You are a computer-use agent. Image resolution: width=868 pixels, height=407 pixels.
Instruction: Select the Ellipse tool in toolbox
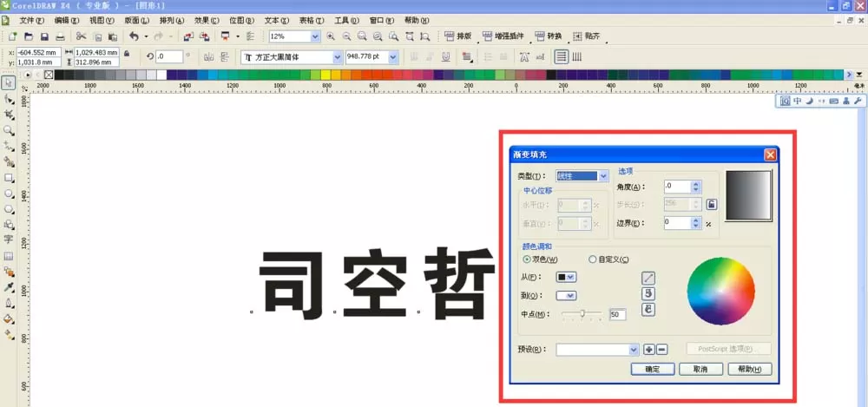pos(9,194)
